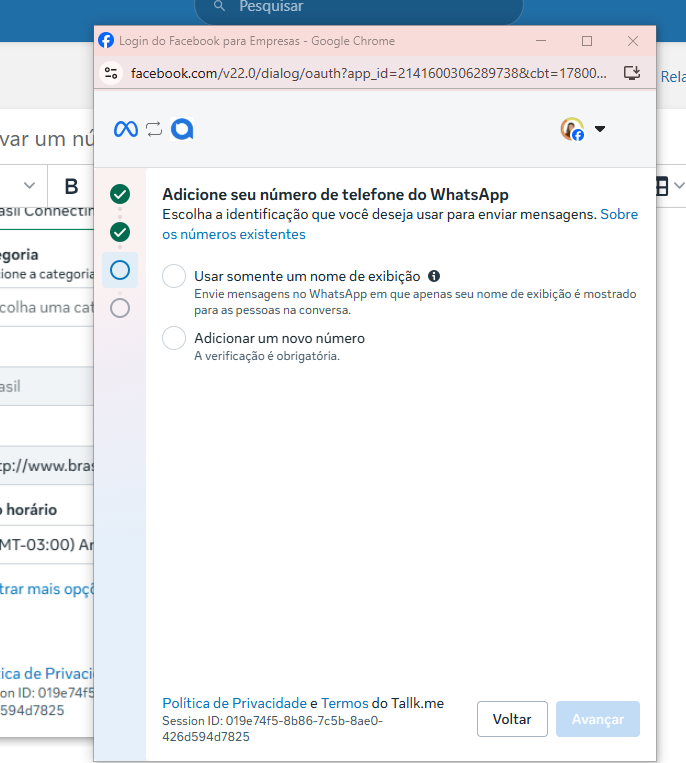Click the Tallk.me blue app logo
The height and width of the screenshot is (763, 686).
point(182,129)
